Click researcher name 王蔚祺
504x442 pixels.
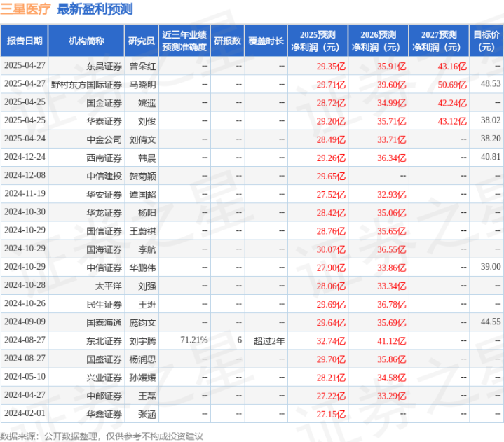point(143,231)
